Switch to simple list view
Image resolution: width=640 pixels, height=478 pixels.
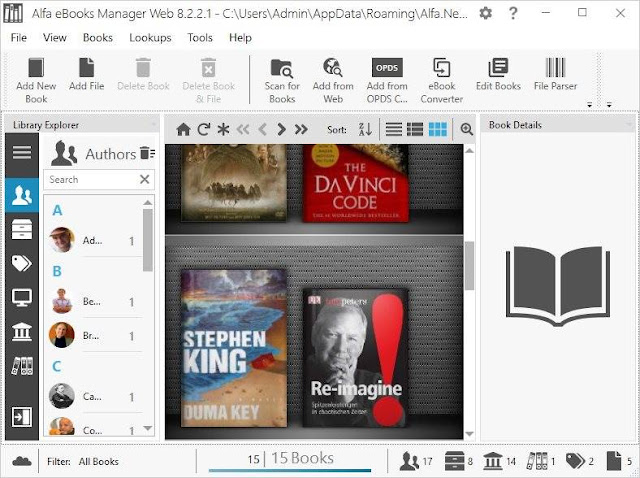(x=394, y=130)
